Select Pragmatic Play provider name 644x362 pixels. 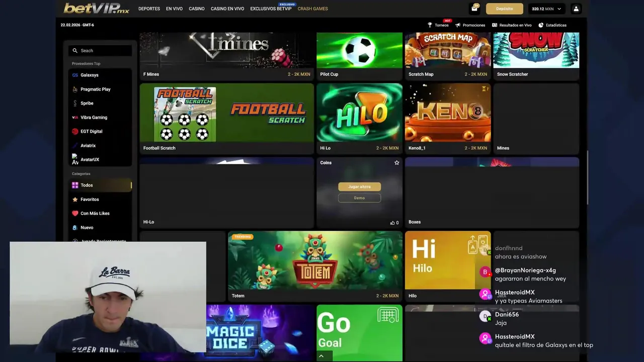[96, 89]
